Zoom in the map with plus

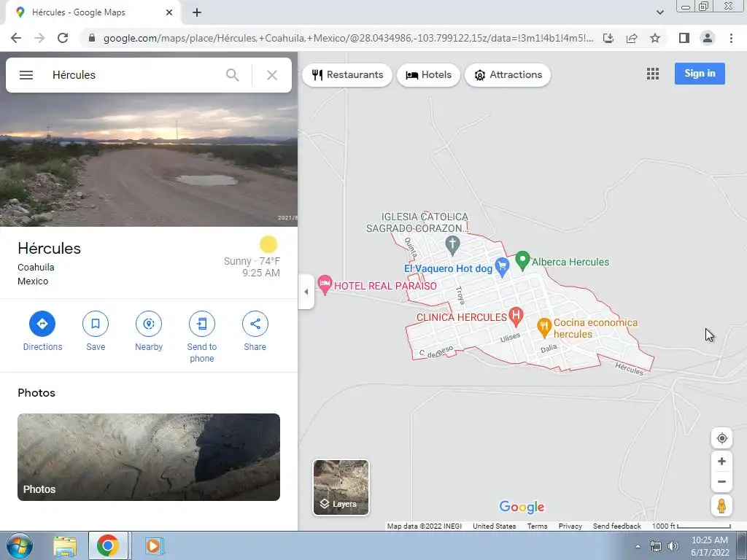pos(721,461)
